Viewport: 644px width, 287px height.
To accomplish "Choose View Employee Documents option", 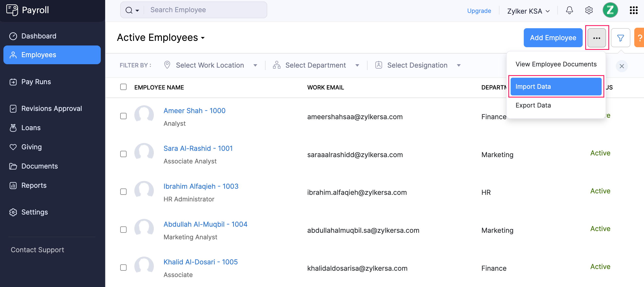I will tap(556, 64).
